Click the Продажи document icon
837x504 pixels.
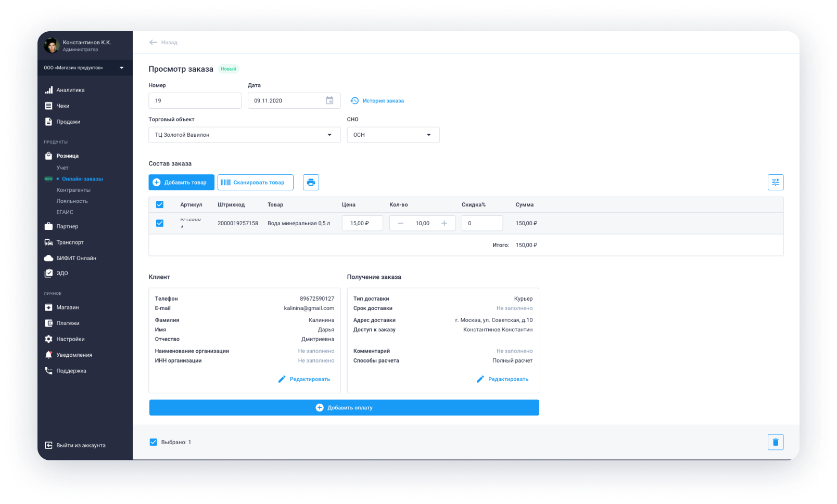point(48,122)
